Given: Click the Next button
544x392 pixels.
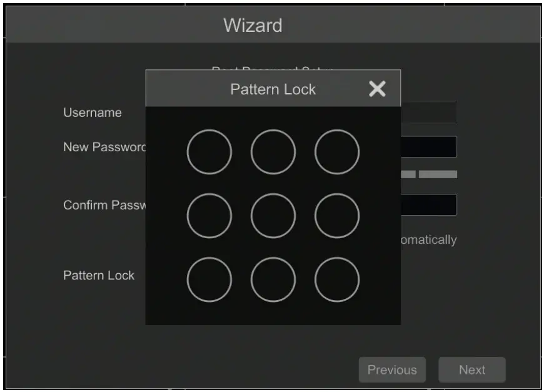Looking at the screenshot, I should (472, 369).
